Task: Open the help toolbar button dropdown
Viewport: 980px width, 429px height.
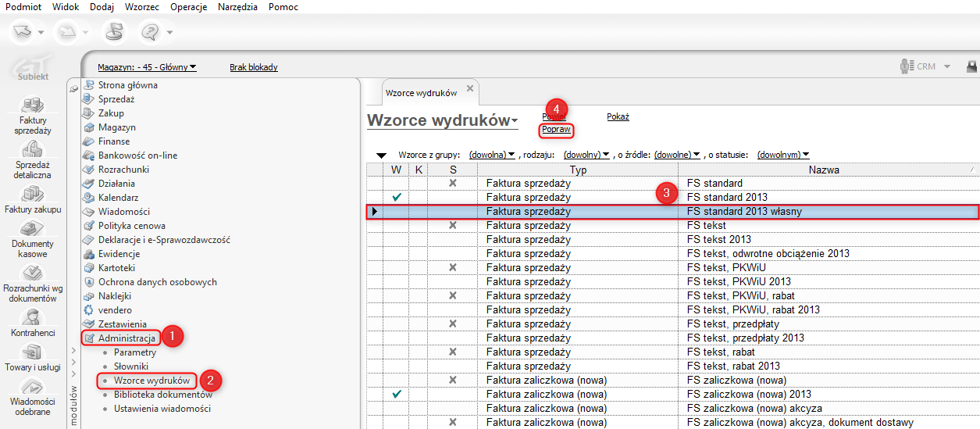Action: (x=169, y=32)
